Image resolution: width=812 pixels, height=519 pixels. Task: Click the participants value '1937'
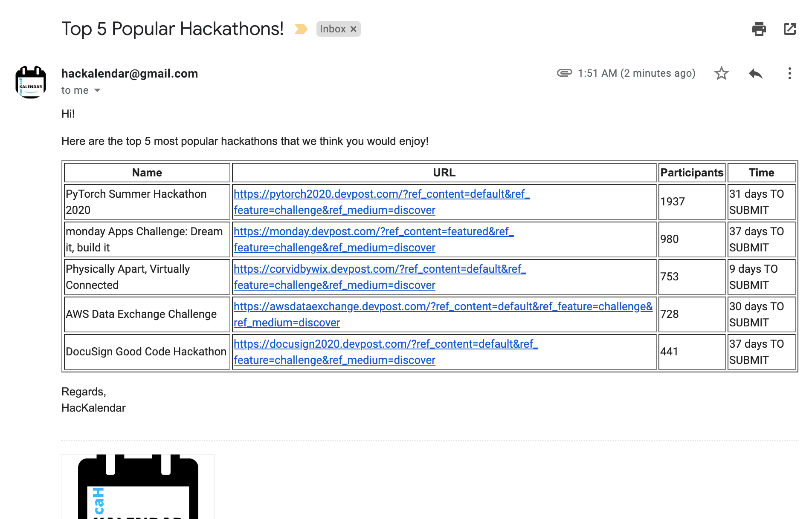click(673, 202)
